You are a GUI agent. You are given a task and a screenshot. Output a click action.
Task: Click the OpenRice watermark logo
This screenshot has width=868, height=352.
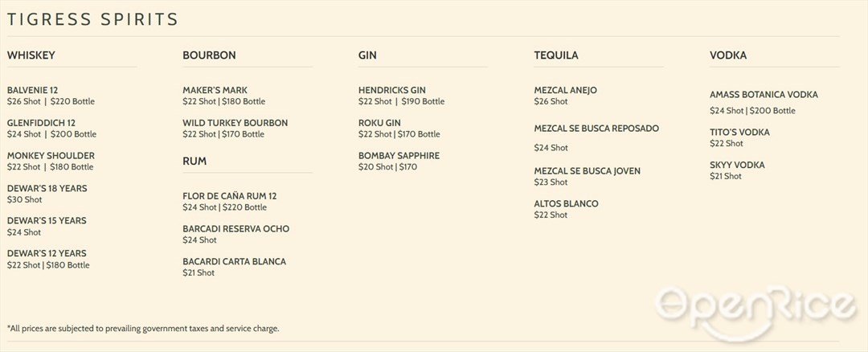[x=755, y=311]
